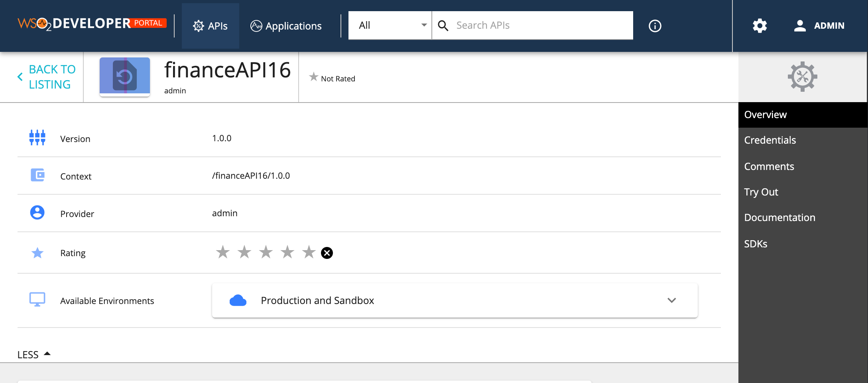Click the Provider label
868x383 pixels.
pyautogui.click(x=77, y=214)
